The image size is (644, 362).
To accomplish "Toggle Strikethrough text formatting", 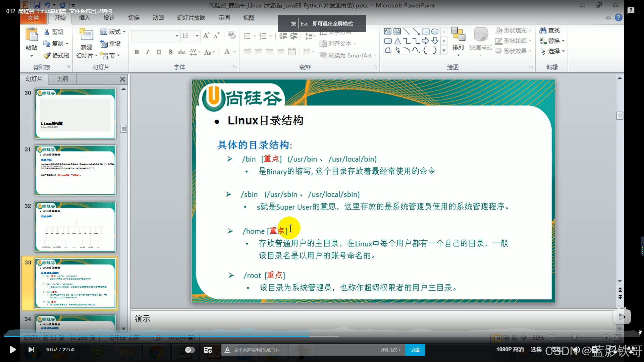I will [x=181, y=52].
